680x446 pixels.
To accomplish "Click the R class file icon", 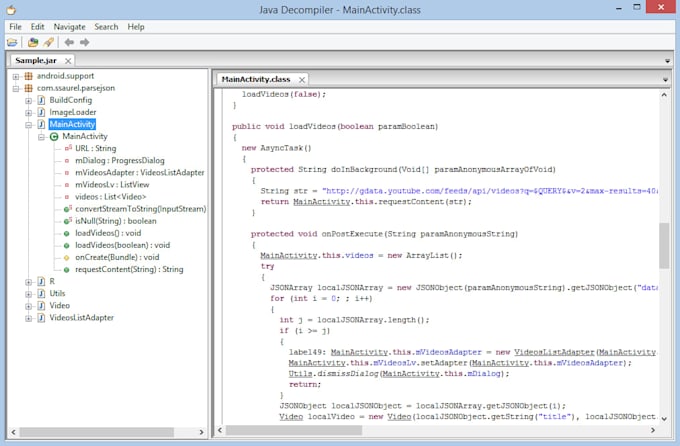I will tap(41, 282).
